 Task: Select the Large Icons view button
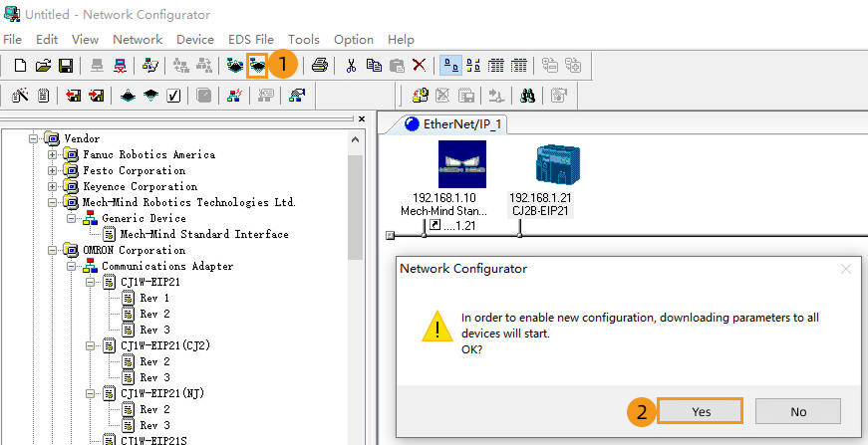point(451,66)
